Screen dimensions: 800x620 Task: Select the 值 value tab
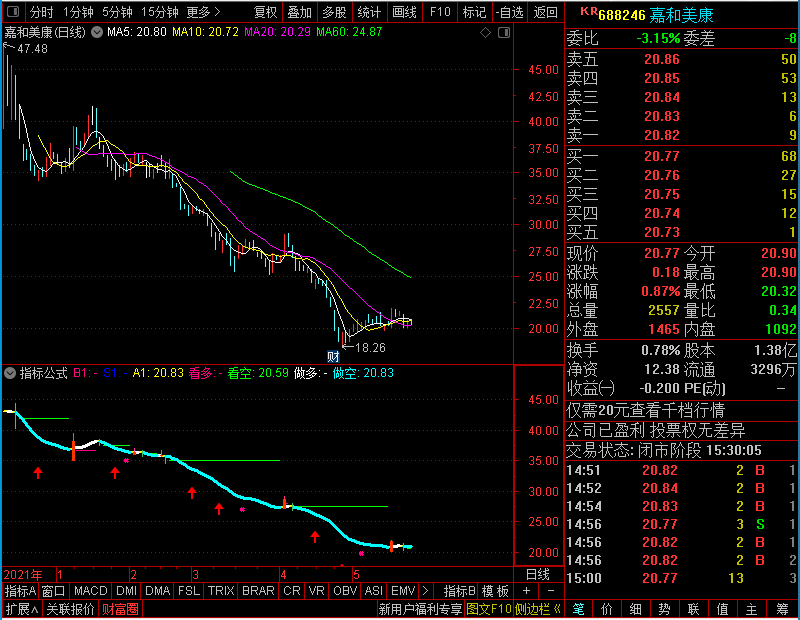[722, 609]
